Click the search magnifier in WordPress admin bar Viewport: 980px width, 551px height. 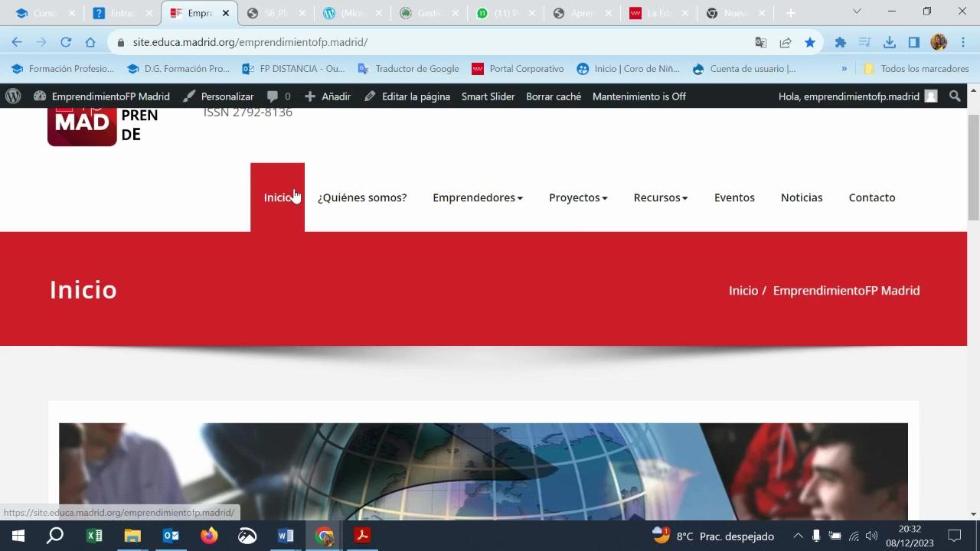click(955, 96)
